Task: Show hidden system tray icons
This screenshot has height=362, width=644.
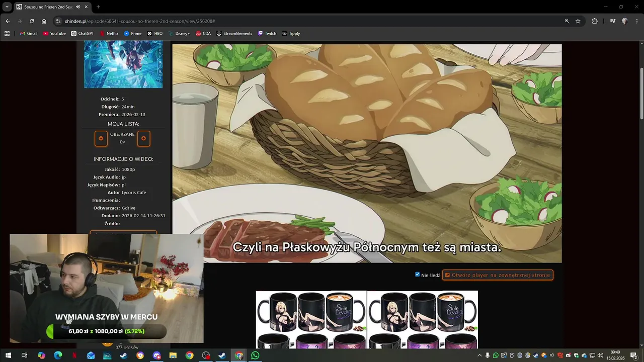Action: pyautogui.click(x=479, y=355)
